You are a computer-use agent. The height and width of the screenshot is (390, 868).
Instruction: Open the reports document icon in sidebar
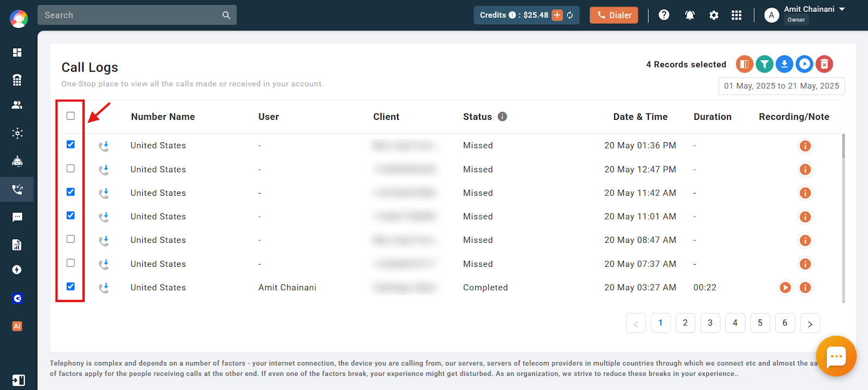[17, 245]
